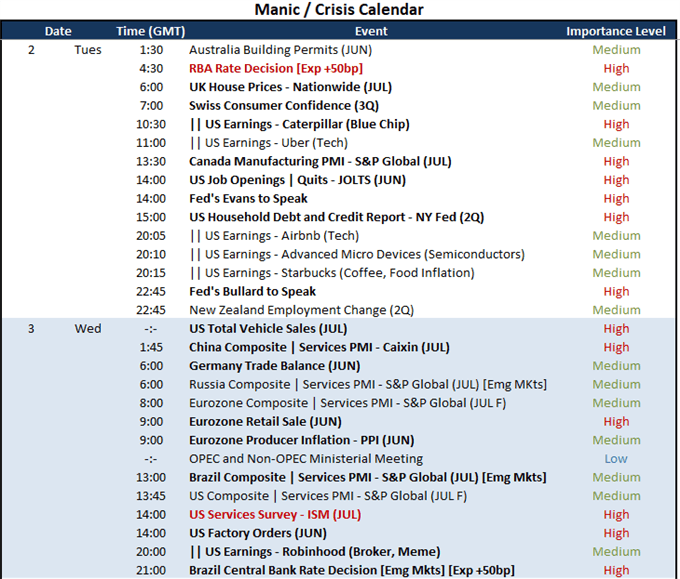The width and height of the screenshot is (680, 579).
Task: Select the '8:00' time for Eurozone PMI
Action: coord(151,403)
